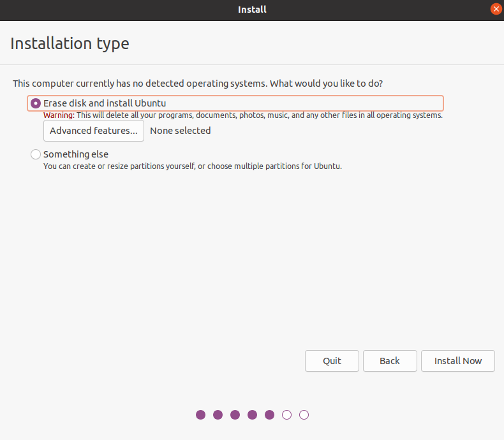Click the Installation type heading
The image size is (504, 440).
(70, 43)
